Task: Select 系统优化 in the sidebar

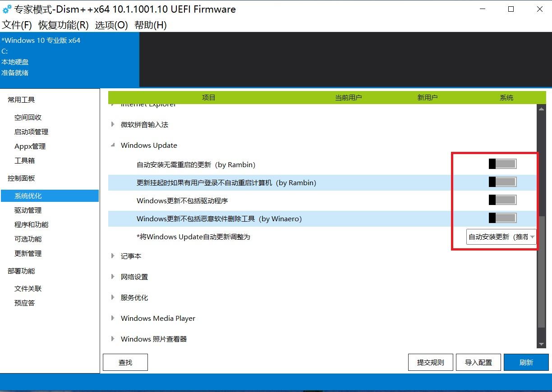Action: 50,196
